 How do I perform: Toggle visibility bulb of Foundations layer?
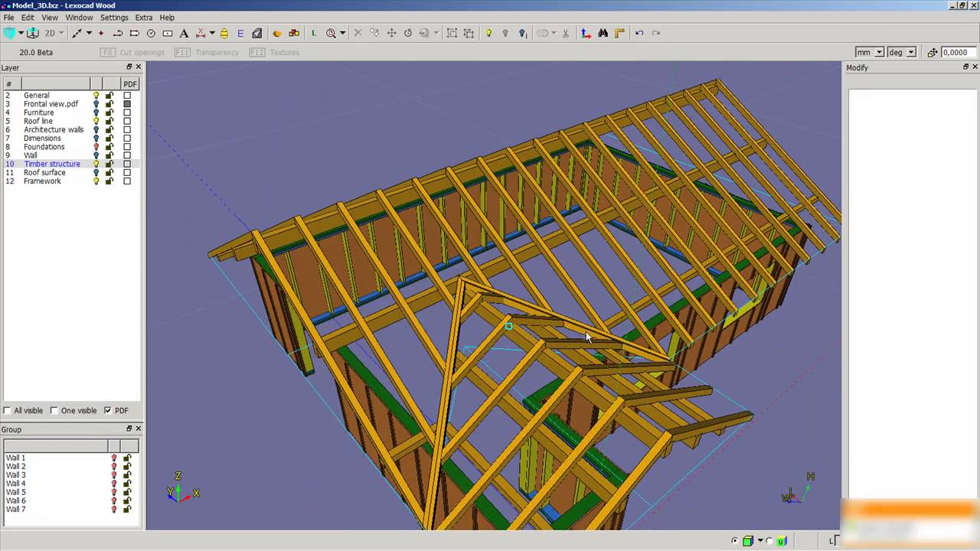click(x=96, y=147)
